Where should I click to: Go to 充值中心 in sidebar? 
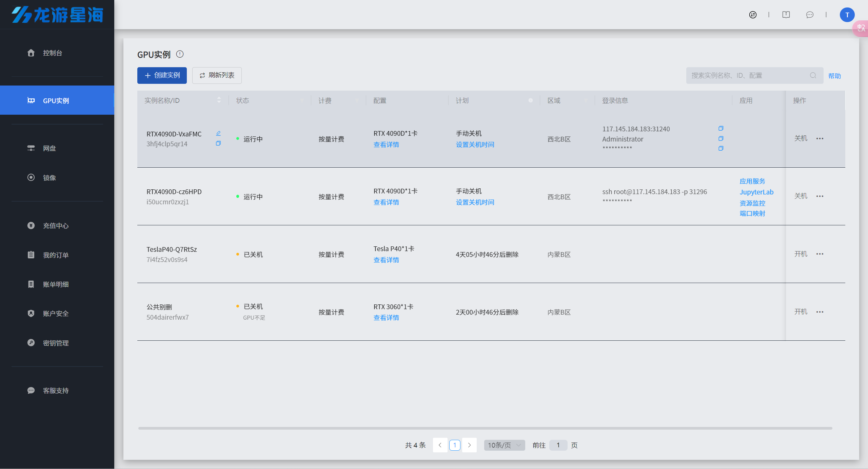point(56,226)
